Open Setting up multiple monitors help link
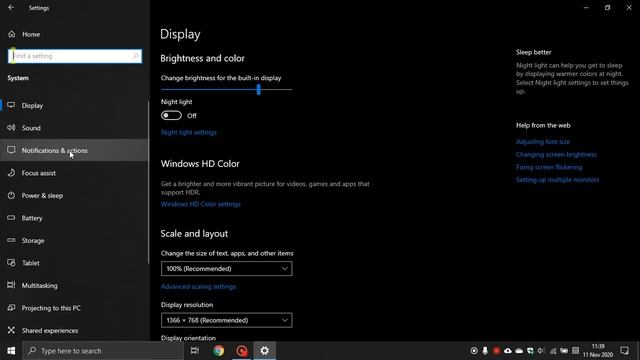 click(558, 180)
